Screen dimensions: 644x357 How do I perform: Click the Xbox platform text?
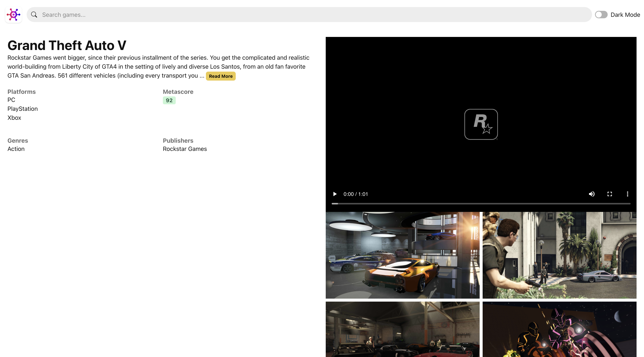pyautogui.click(x=14, y=118)
